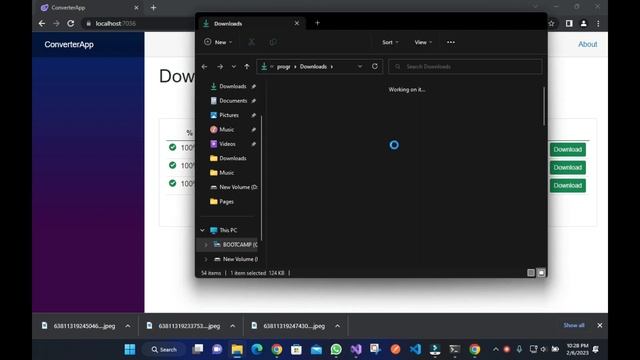Expand address bar history dropdown
Image resolution: width=640 pixels, height=360 pixels.
tap(360, 67)
